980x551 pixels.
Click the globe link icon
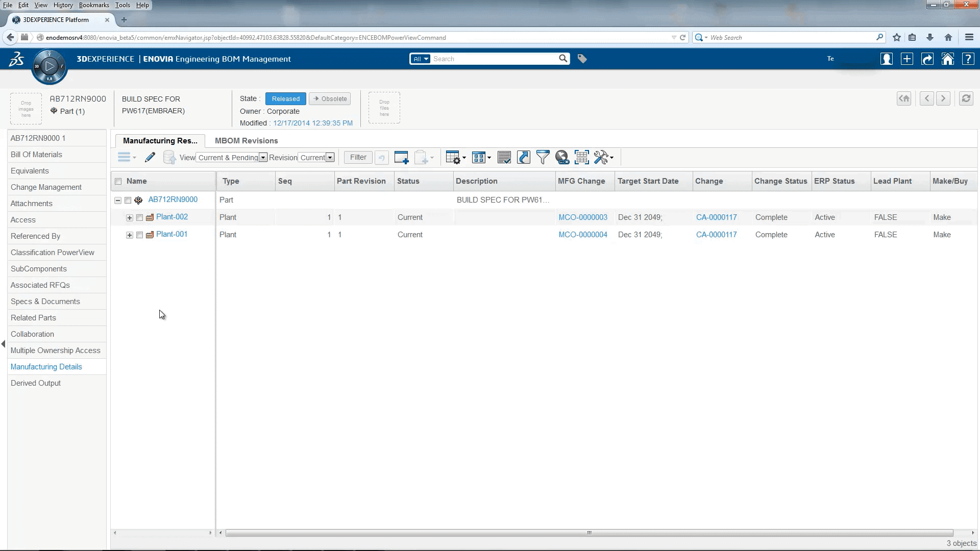coord(562,157)
